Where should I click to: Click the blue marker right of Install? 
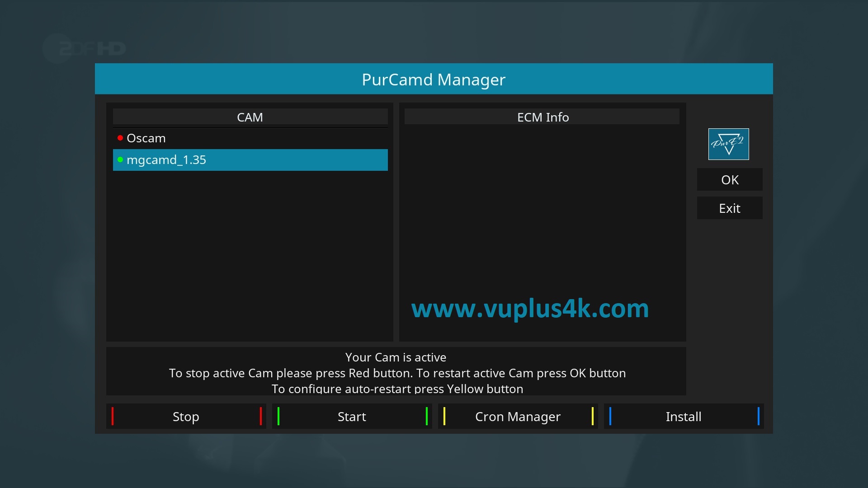pyautogui.click(x=759, y=416)
